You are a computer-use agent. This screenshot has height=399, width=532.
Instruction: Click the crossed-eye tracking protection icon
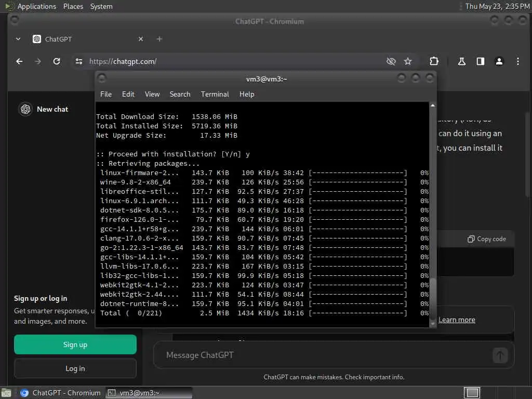coord(391,61)
